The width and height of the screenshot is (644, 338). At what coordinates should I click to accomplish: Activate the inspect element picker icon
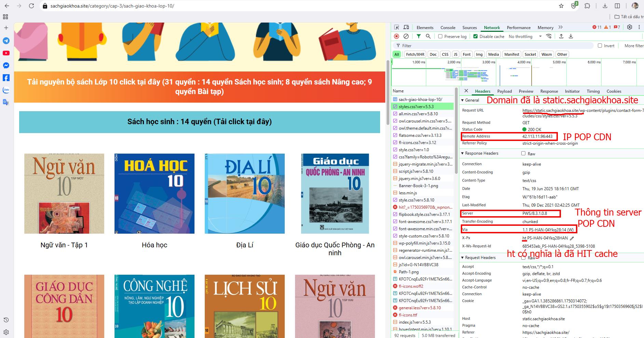(x=397, y=27)
